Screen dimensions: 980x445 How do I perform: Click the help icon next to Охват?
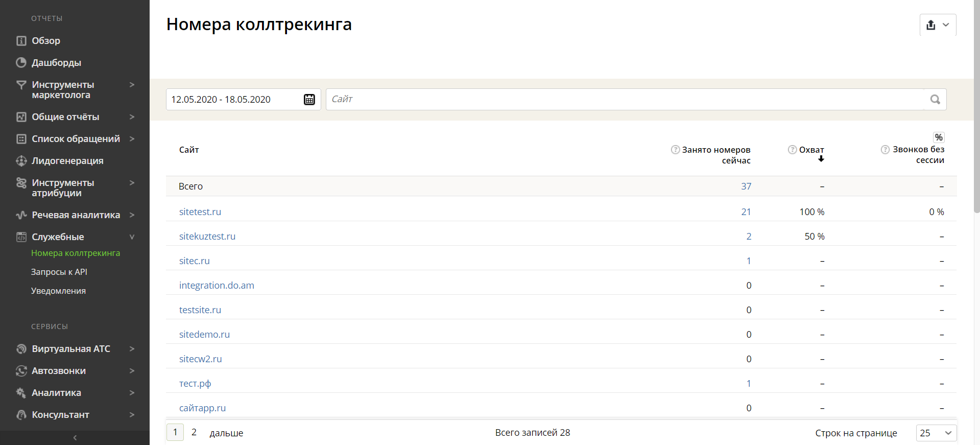[793, 150]
